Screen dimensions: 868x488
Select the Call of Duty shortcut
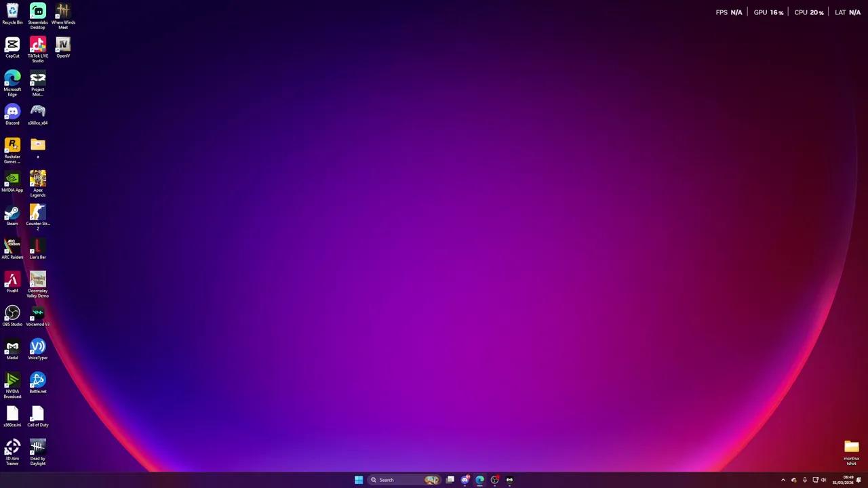tap(38, 417)
